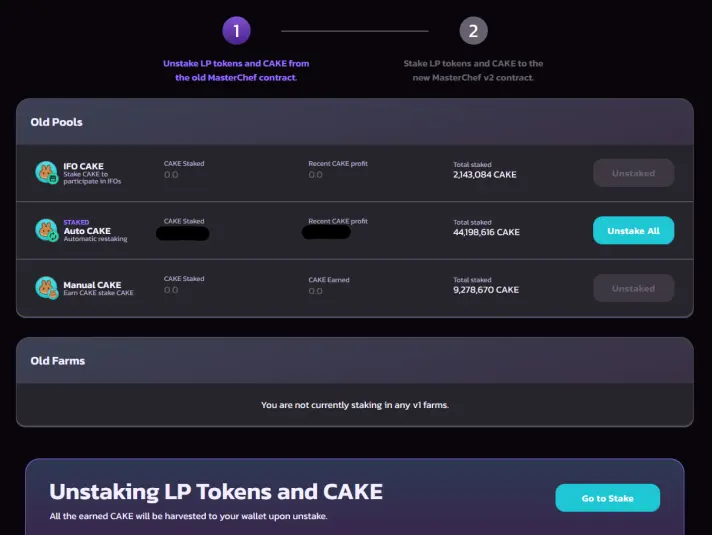Click the Old Pools section header
712x535 pixels.
56,122
